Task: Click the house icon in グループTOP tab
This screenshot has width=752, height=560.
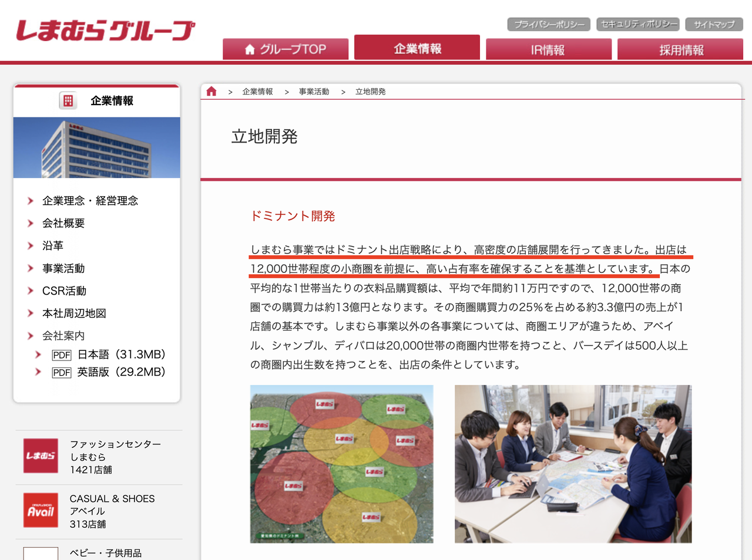Action: (250, 49)
